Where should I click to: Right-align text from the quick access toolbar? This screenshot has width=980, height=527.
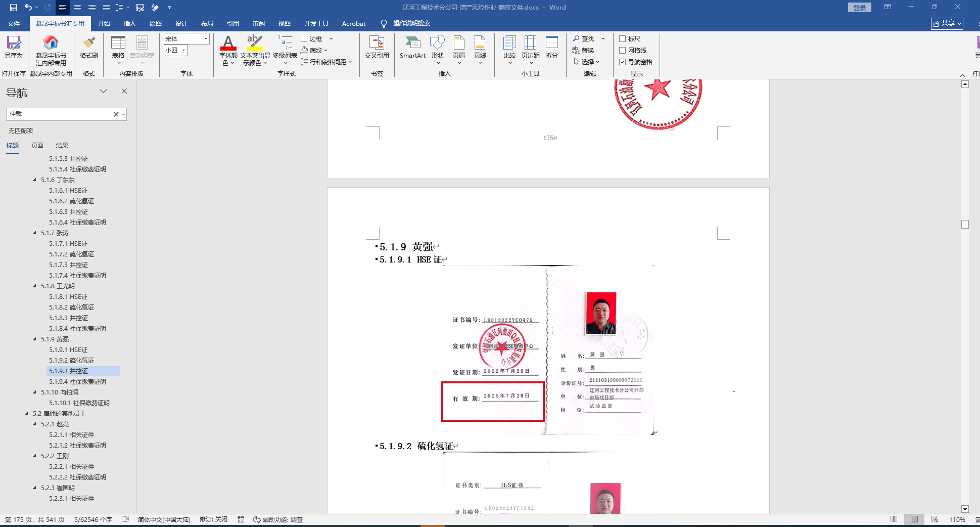click(92, 8)
